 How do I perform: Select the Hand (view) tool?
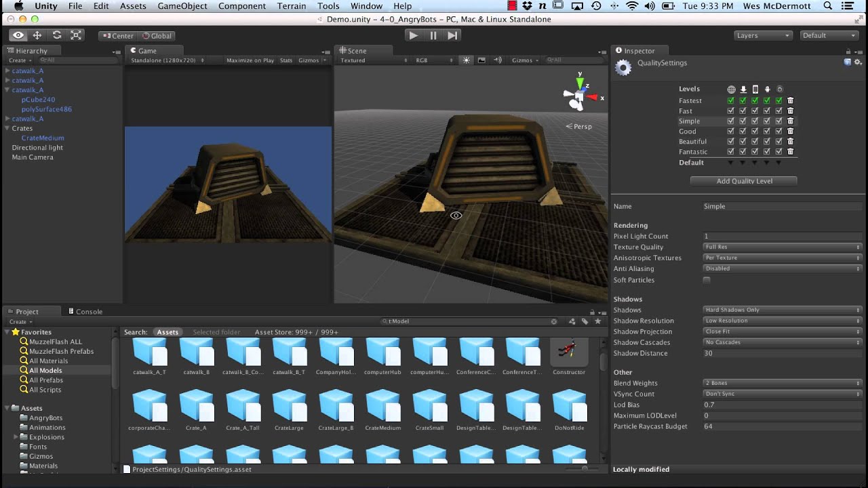[18, 35]
